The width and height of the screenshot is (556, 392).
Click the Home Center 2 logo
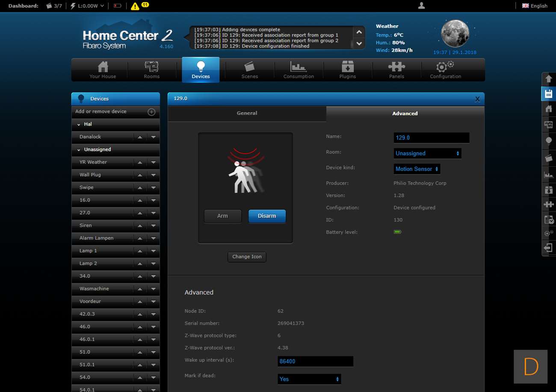coord(127,38)
